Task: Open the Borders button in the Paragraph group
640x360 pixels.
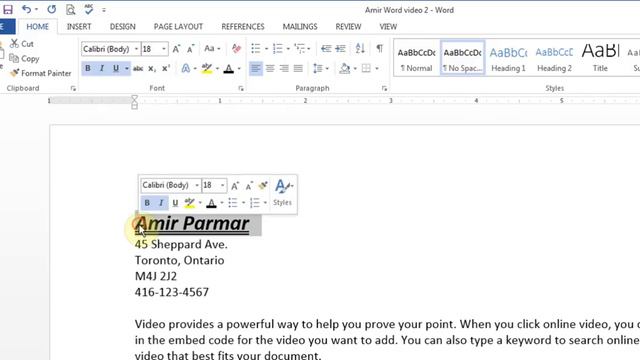Action: coord(366,68)
